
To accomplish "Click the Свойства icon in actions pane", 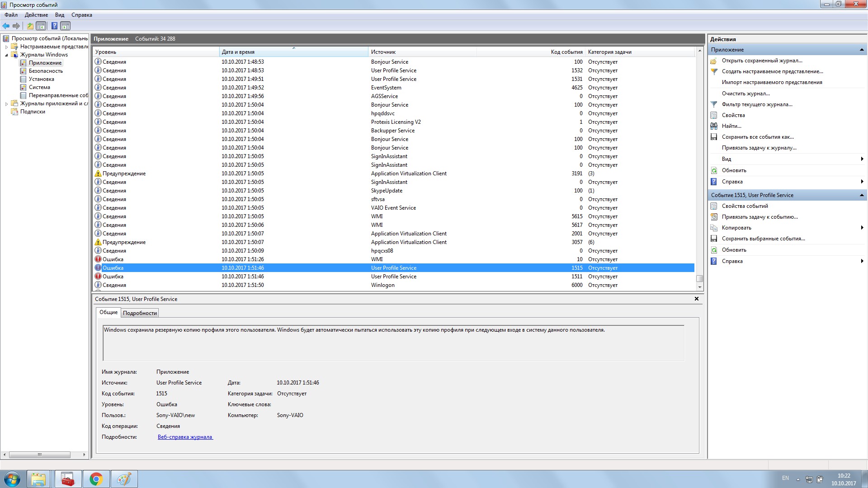I will (714, 115).
